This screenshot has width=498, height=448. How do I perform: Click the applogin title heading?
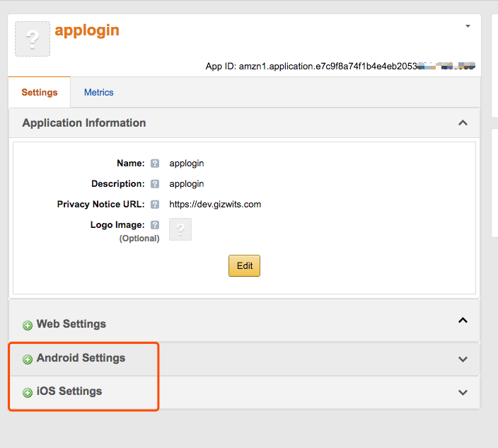coord(87,30)
